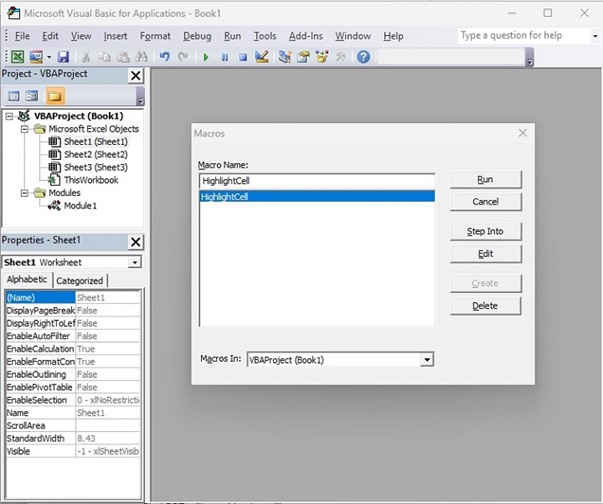The width and height of the screenshot is (603, 504).
Task: Open the Tools menu
Action: pos(265,36)
